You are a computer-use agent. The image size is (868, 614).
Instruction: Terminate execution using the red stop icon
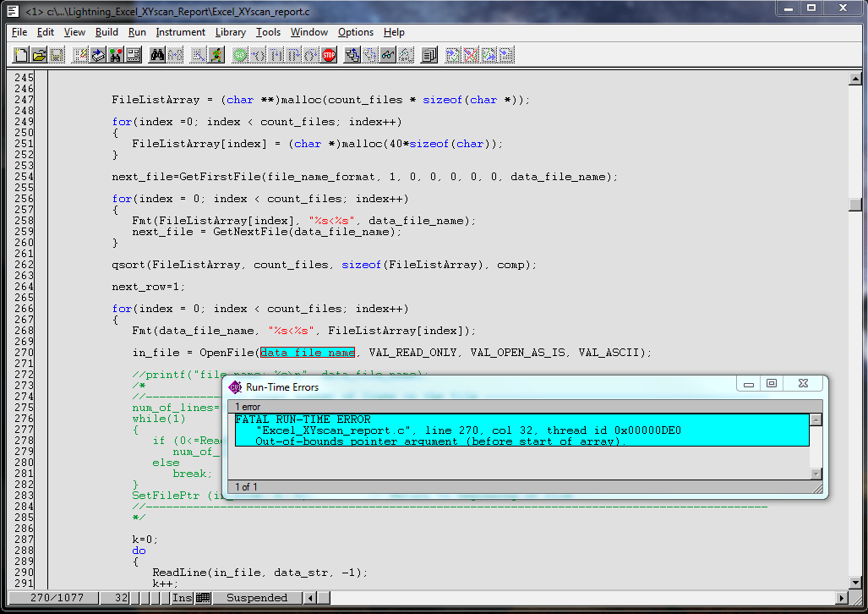coord(328,54)
